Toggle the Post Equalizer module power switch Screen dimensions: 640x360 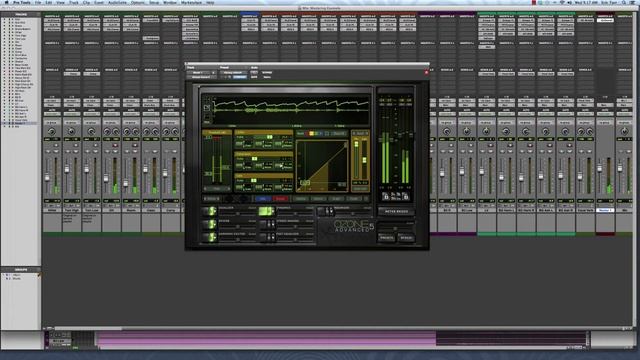[x=267, y=238]
